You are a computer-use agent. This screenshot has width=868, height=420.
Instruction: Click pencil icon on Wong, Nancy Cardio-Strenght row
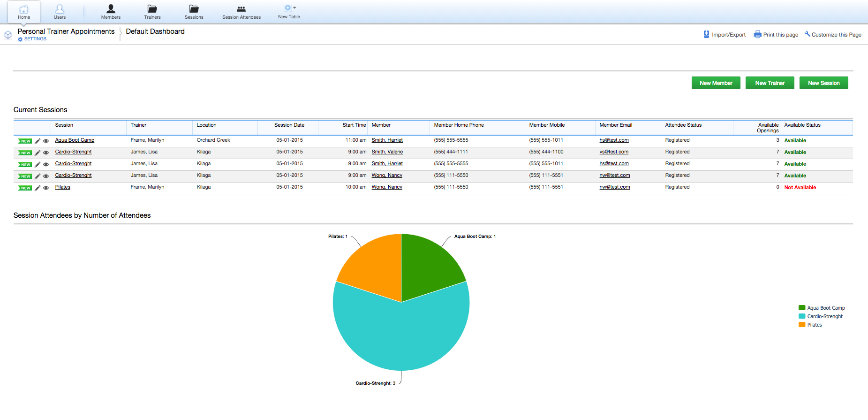(x=38, y=176)
